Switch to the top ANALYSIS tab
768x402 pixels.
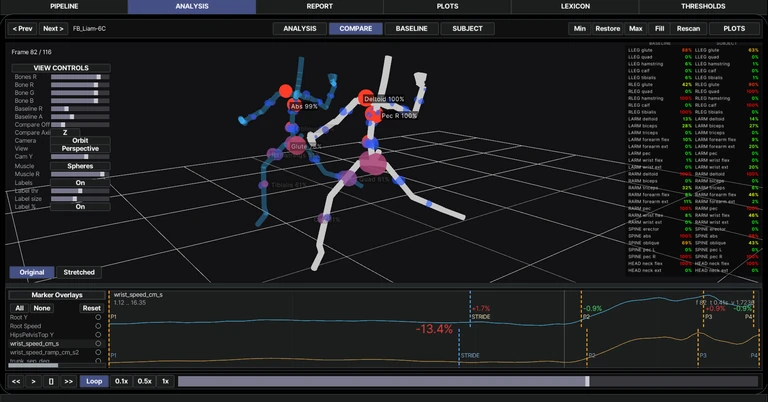[x=192, y=6]
